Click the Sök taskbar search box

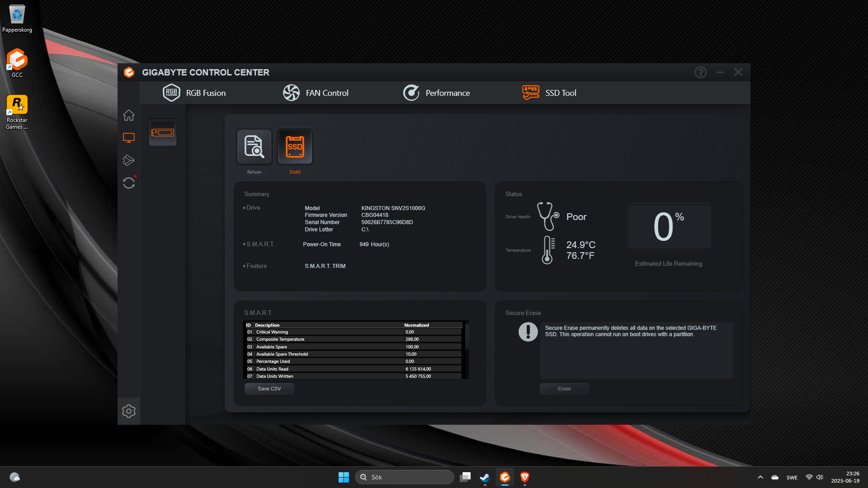tap(405, 477)
